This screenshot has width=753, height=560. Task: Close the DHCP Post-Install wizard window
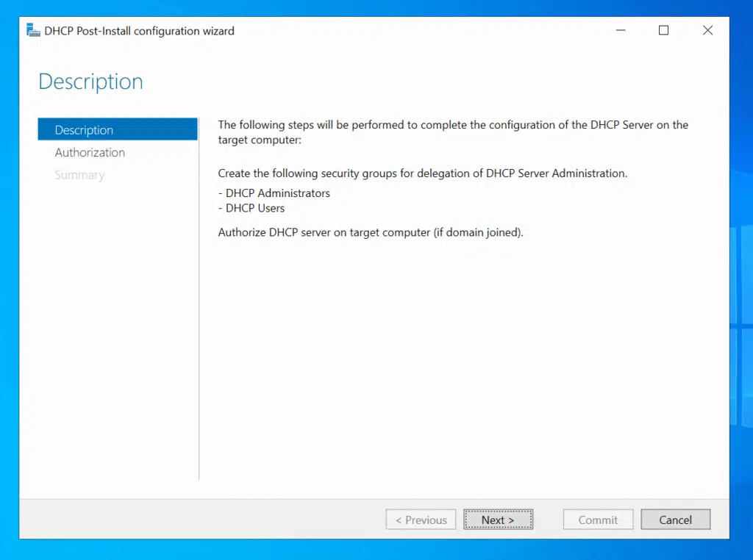(x=707, y=31)
